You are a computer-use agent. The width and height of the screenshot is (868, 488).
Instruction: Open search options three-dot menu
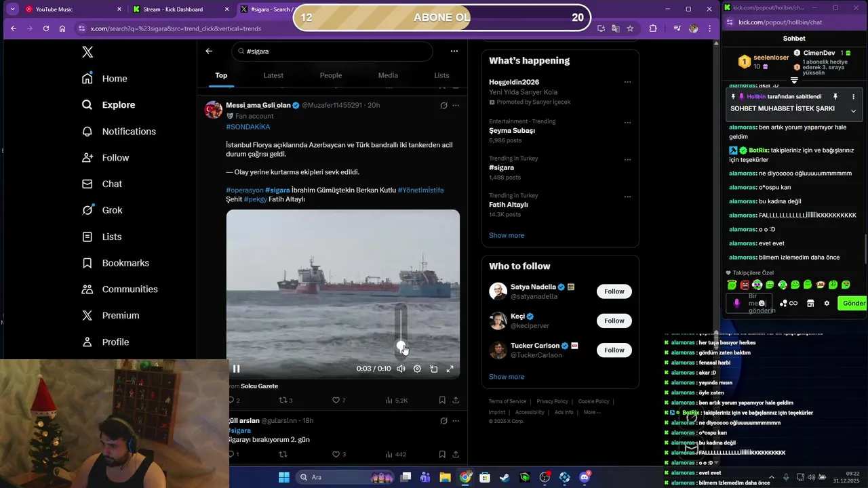click(x=454, y=51)
